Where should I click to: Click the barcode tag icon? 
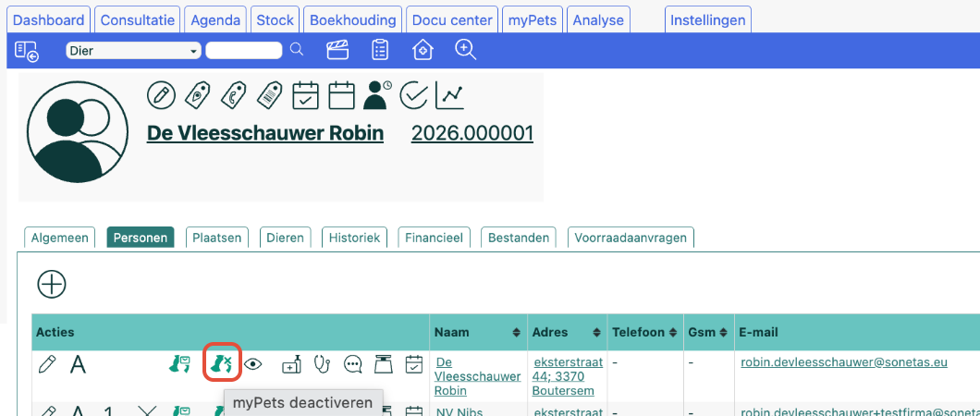click(x=269, y=95)
